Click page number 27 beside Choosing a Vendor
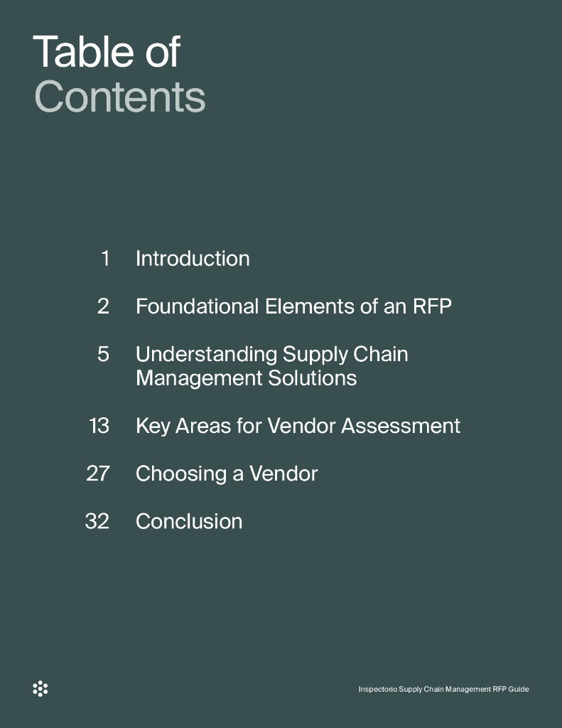562x728 pixels. 97,473
